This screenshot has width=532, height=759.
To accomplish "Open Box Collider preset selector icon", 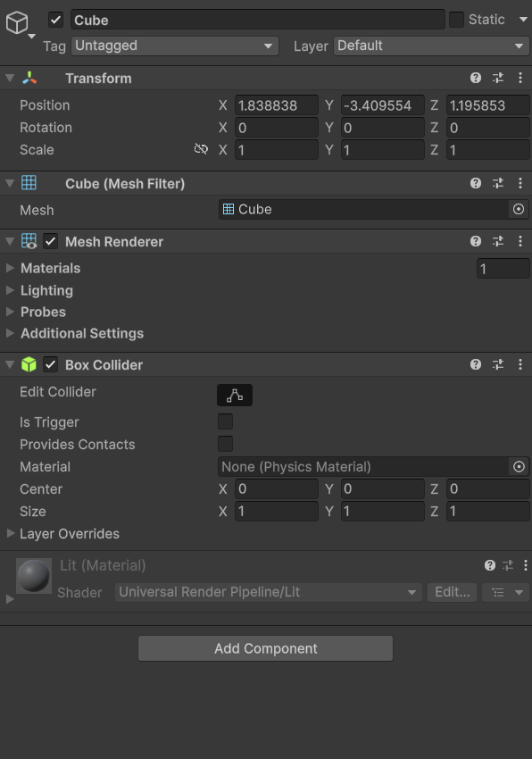I will point(497,364).
